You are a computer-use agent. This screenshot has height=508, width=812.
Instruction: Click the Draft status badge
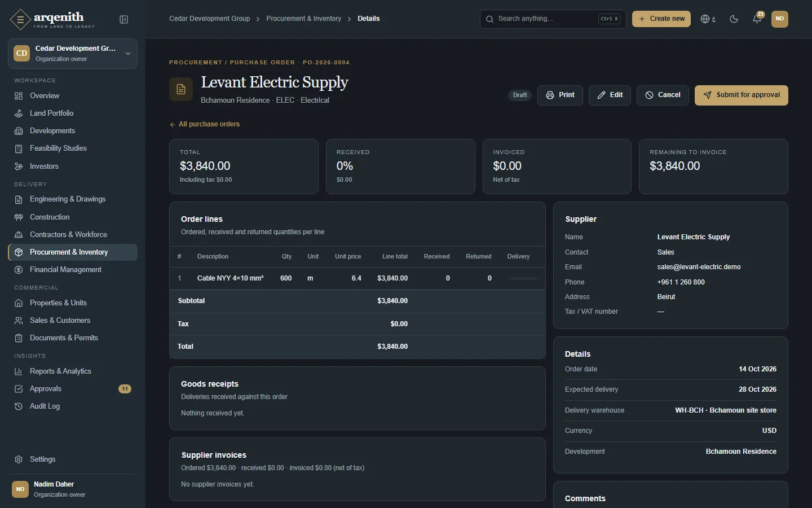coord(520,95)
